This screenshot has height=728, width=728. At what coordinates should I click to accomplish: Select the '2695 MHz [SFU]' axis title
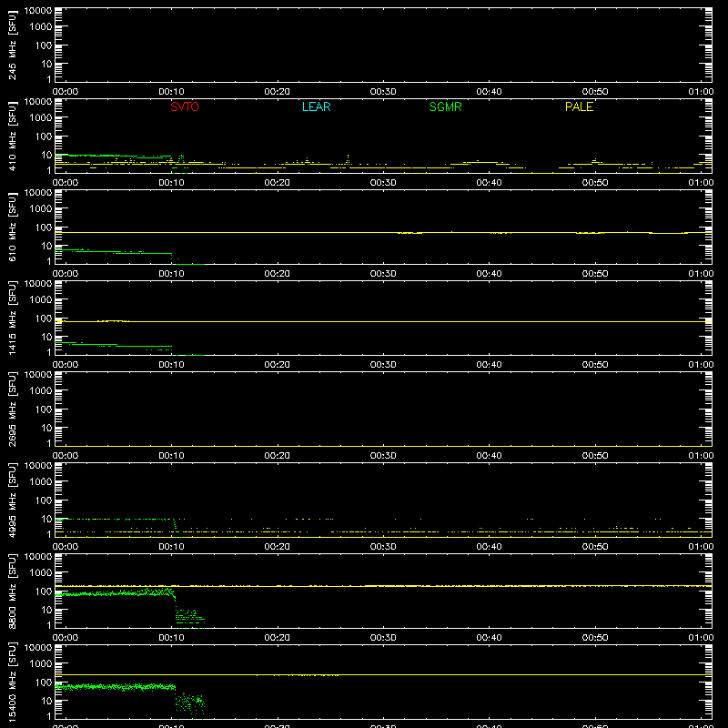click(12, 409)
